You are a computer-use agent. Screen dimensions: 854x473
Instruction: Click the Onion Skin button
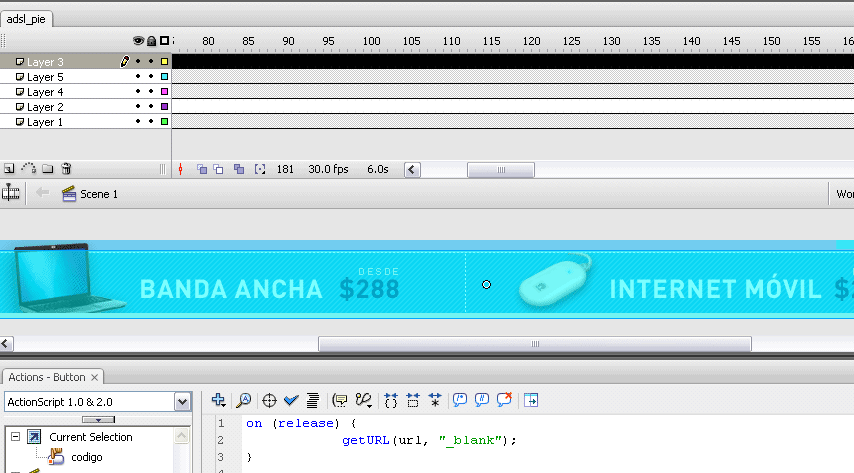click(202, 169)
